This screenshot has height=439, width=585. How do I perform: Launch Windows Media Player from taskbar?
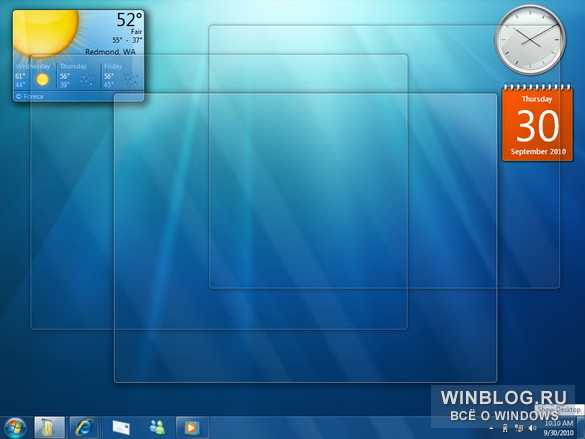(191, 427)
